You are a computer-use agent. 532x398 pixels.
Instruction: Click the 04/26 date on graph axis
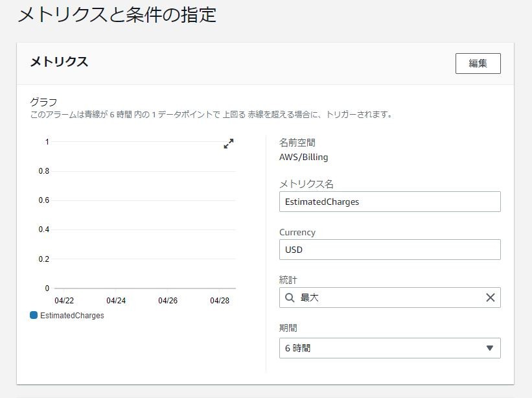click(x=168, y=301)
